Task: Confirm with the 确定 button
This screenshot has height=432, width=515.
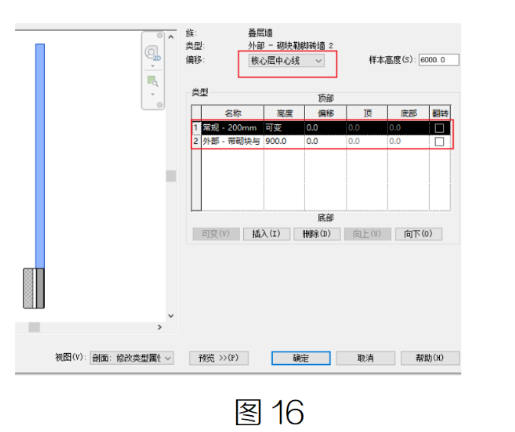Action: click(x=301, y=358)
